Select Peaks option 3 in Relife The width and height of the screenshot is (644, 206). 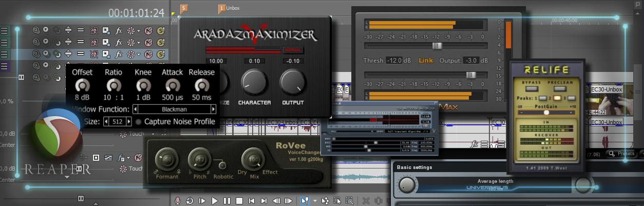click(x=572, y=98)
